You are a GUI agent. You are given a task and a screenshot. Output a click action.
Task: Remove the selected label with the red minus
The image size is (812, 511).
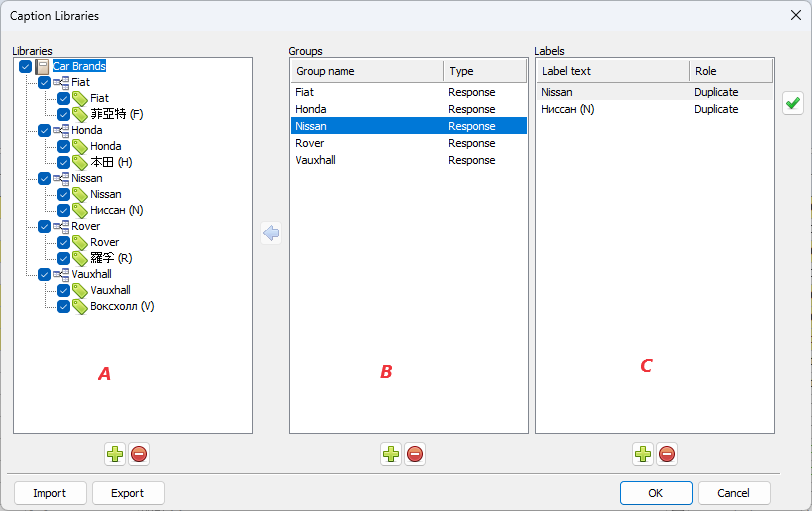click(x=667, y=455)
